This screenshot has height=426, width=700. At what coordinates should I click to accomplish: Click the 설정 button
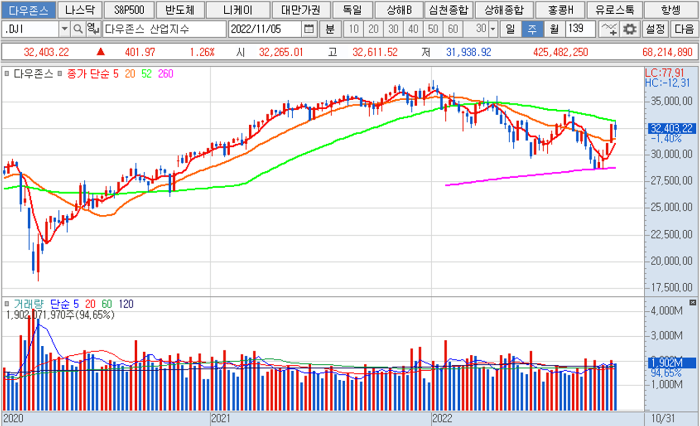(x=655, y=29)
